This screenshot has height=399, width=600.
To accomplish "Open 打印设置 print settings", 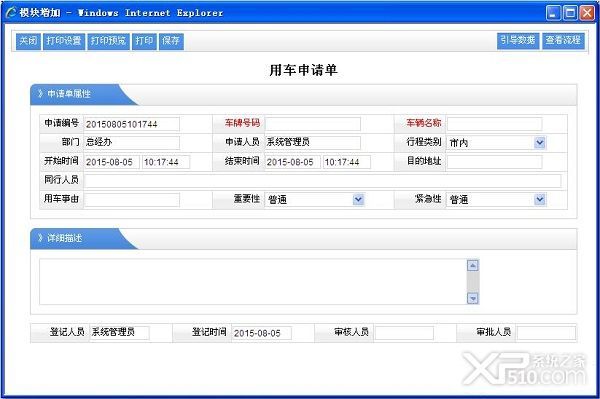I will click(64, 41).
